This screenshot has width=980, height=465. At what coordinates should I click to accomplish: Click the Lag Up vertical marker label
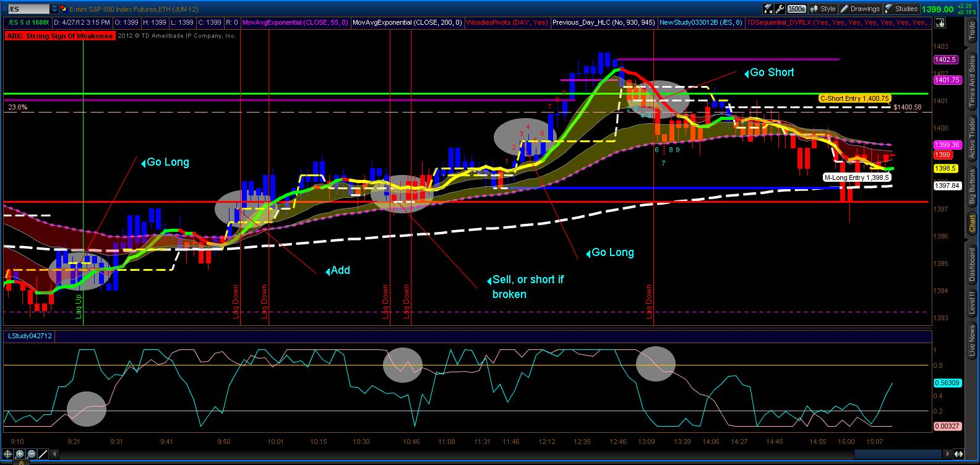[x=79, y=305]
